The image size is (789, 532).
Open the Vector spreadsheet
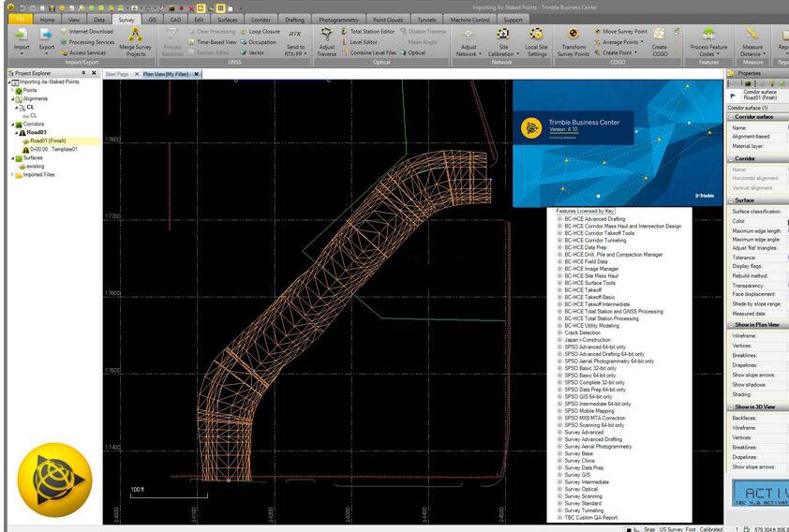pos(252,52)
